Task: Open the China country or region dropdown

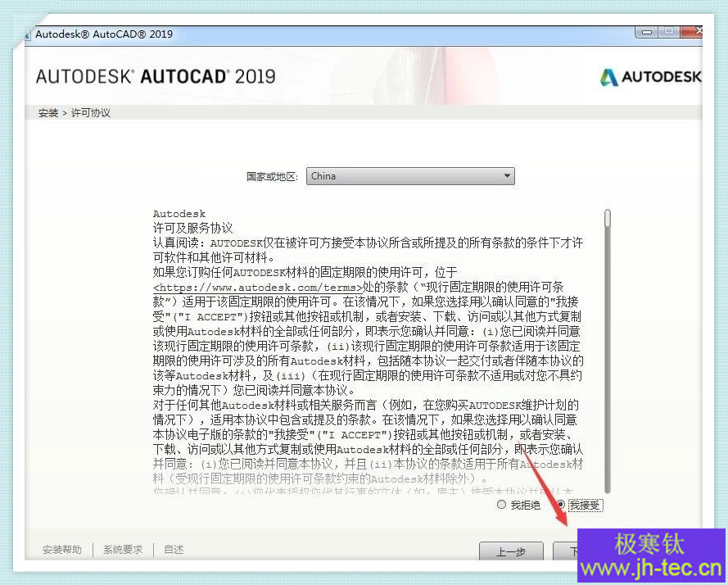Action: pyautogui.click(x=410, y=176)
